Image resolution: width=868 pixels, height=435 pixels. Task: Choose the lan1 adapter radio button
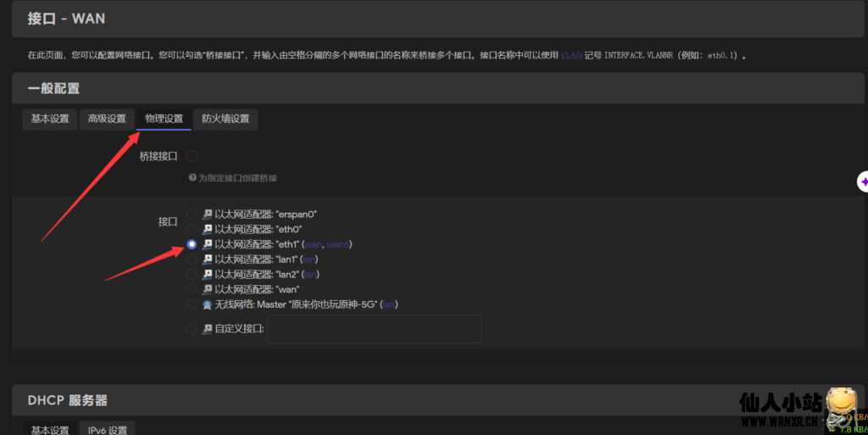[192, 259]
